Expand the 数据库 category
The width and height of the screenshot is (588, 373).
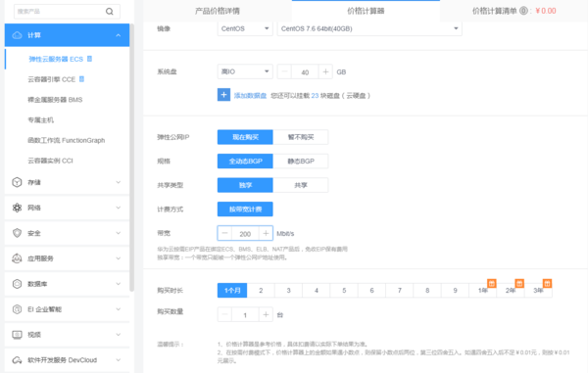(x=119, y=284)
